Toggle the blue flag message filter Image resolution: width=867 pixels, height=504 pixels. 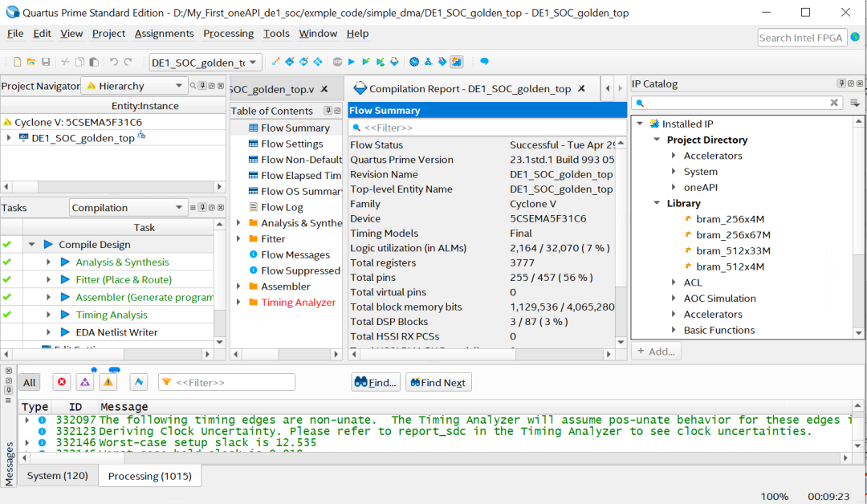[x=139, y=382]
